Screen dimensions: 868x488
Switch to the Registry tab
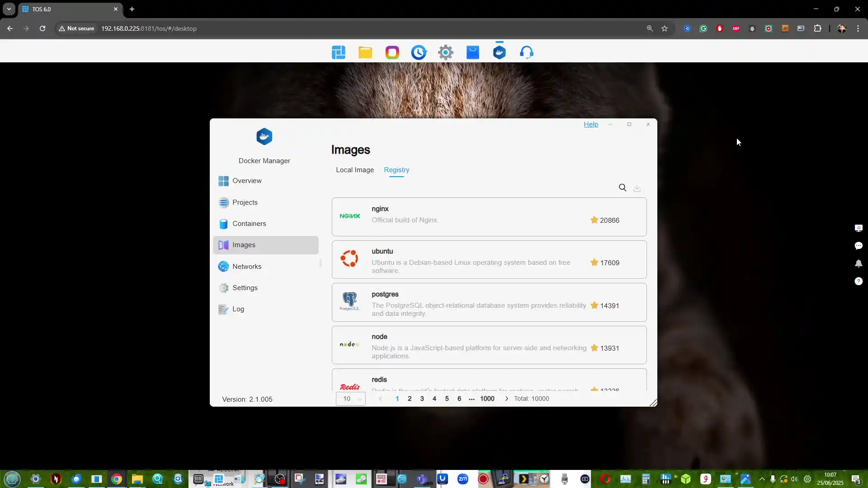396,170
